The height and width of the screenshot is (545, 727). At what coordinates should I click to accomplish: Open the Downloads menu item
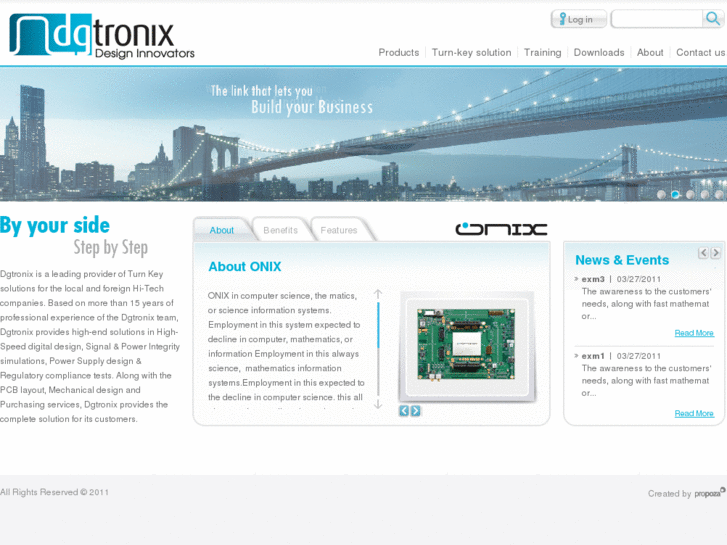pos(599,52)
